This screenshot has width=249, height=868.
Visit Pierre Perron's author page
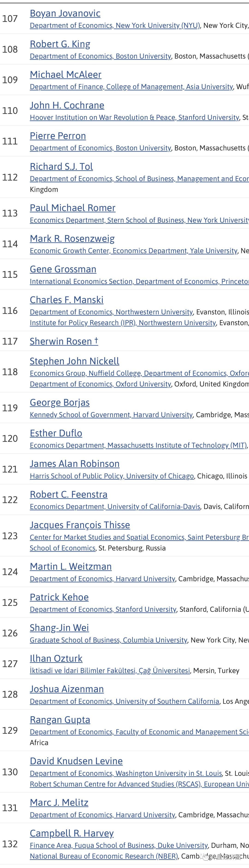click(x=58, y=136)
